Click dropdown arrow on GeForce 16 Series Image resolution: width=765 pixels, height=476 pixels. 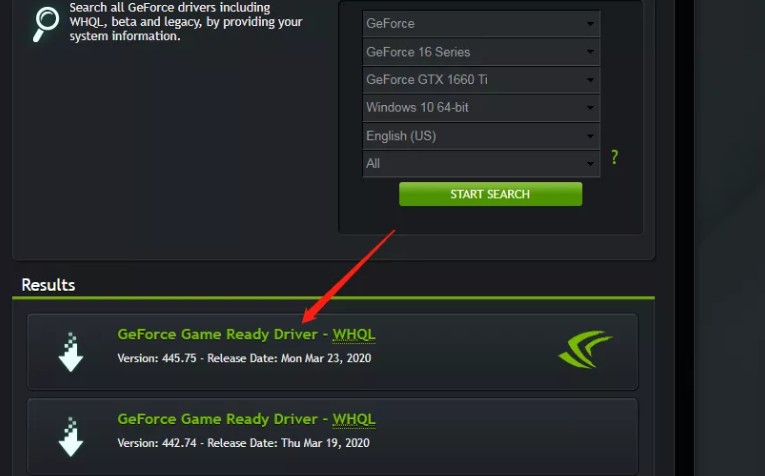(590, 52)
